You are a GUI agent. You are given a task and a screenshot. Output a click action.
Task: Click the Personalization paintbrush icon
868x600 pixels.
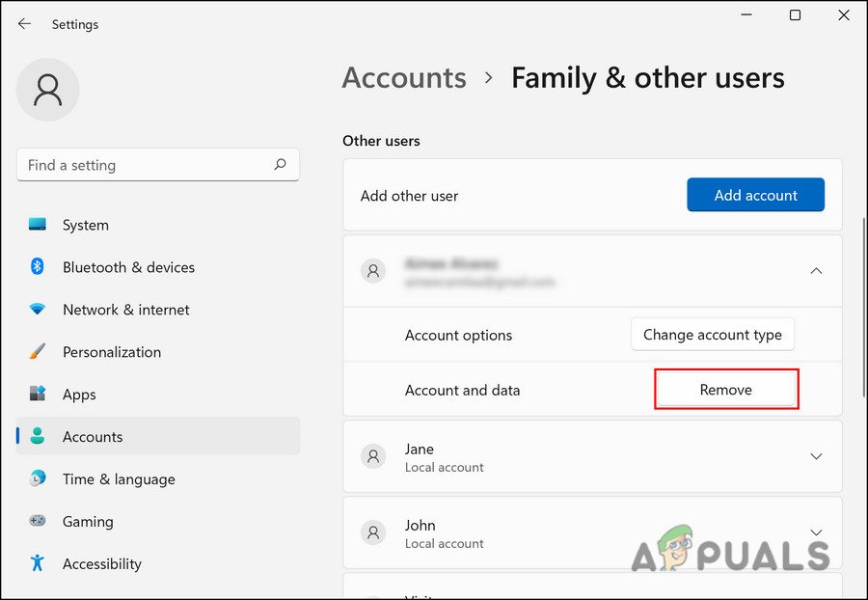(x=38, y=352)
